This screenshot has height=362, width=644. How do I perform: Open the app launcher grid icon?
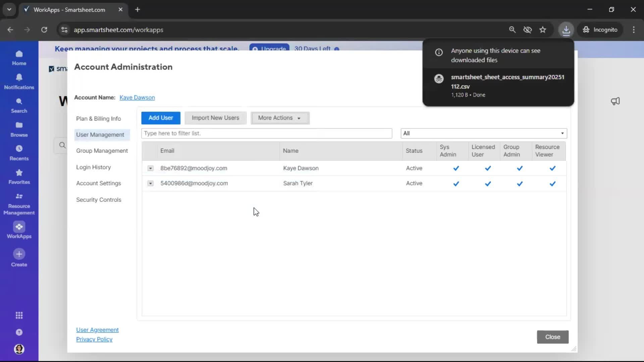click(19, 315)
